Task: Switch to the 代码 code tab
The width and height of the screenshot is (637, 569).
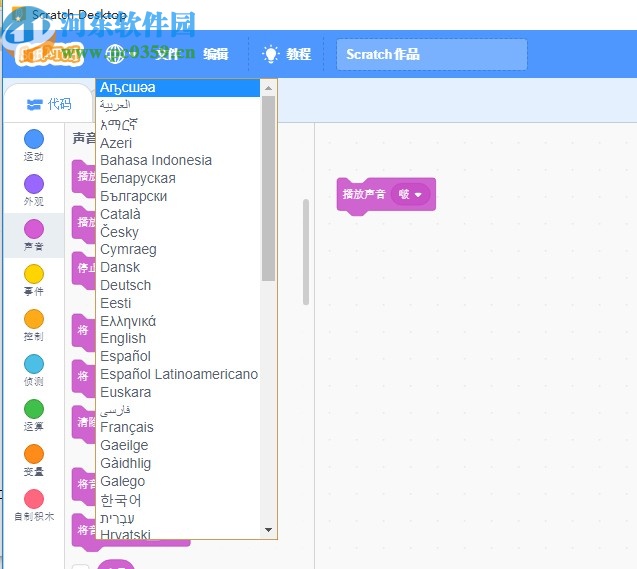Action: click(49, 104)
